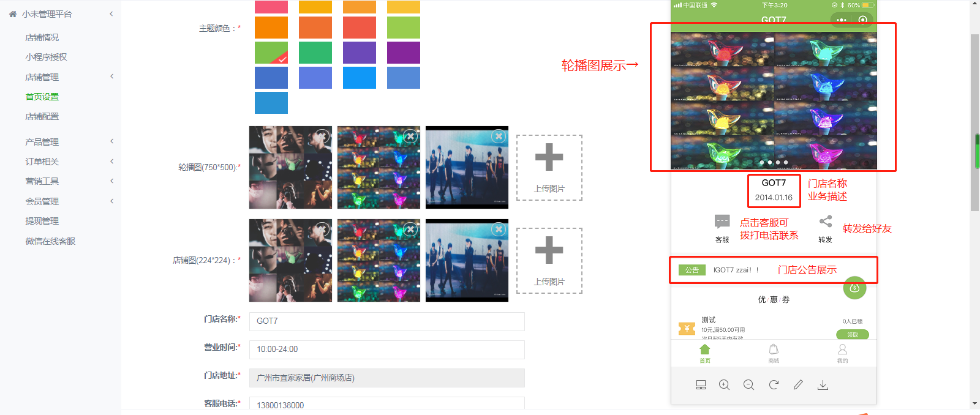Pick the purple theme color swatch

[404, 53]
